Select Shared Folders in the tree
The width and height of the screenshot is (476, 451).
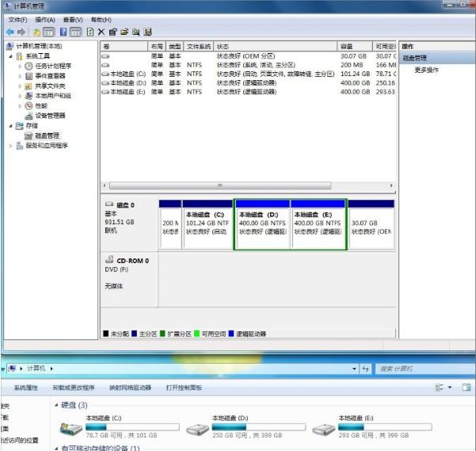[x=45, y=86]
